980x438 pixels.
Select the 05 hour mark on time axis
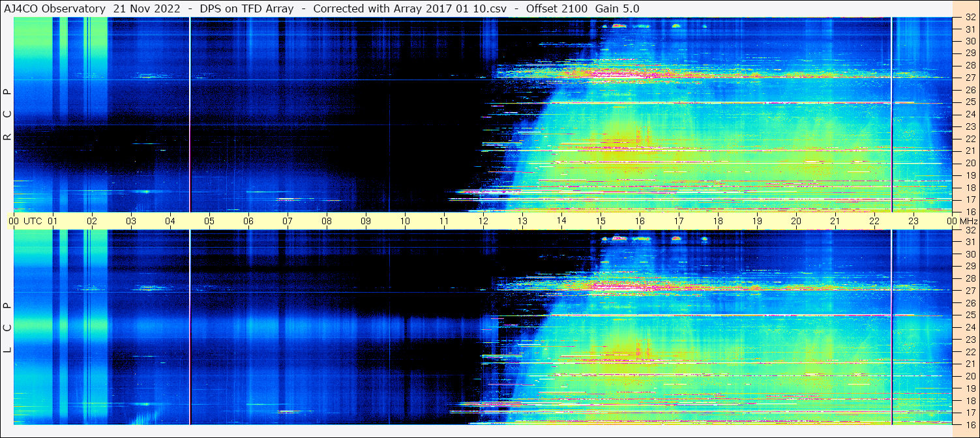pos(209,221)
